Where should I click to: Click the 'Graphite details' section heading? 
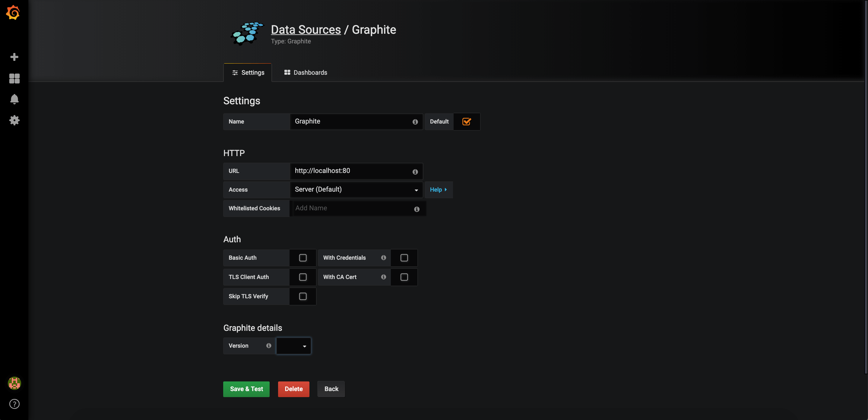[x=253, y=328]
